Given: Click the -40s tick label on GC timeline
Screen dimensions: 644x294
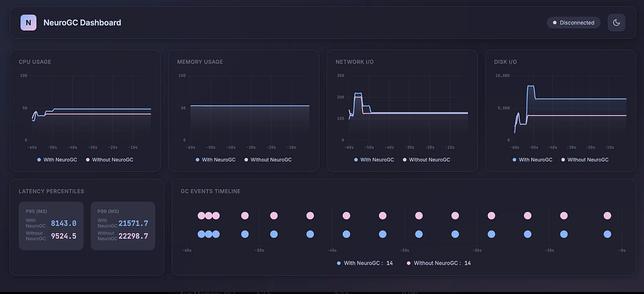Looking at the screenshot, I should coord(332,250).
